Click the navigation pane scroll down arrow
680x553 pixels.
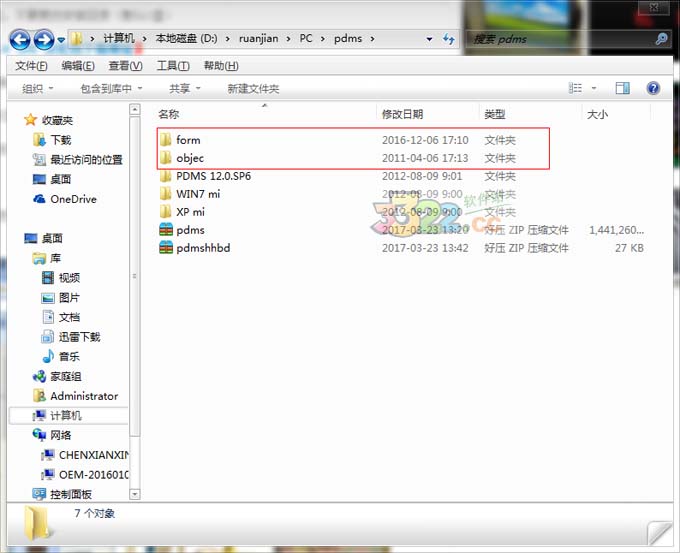pyautogui.click(x=135, y=494)
